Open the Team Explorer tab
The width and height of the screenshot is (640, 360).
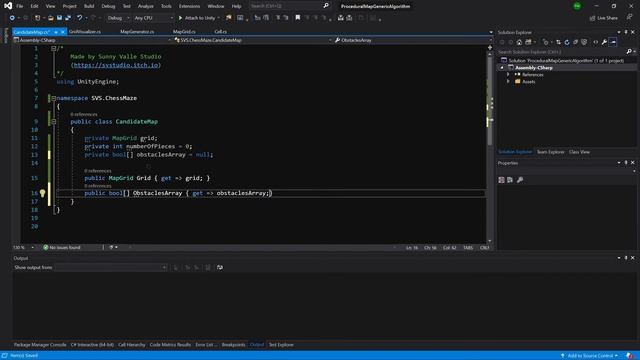[550, 152]
